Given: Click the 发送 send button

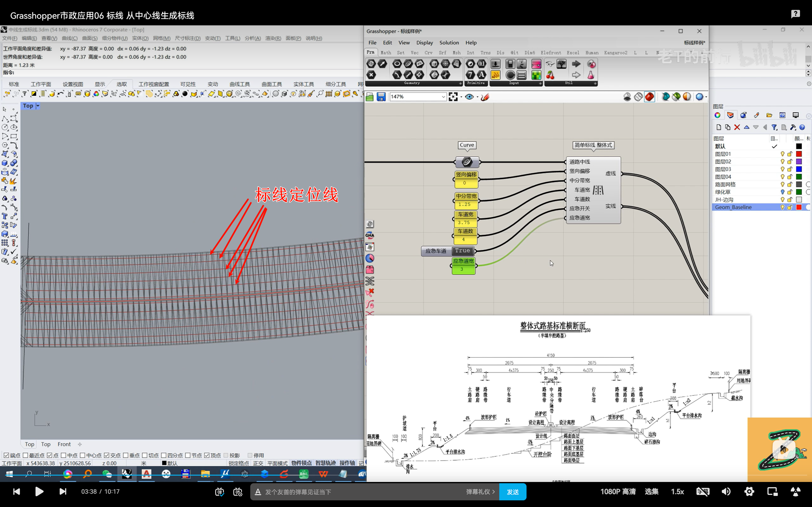Looking at the screenshot, I should [512, 491].
